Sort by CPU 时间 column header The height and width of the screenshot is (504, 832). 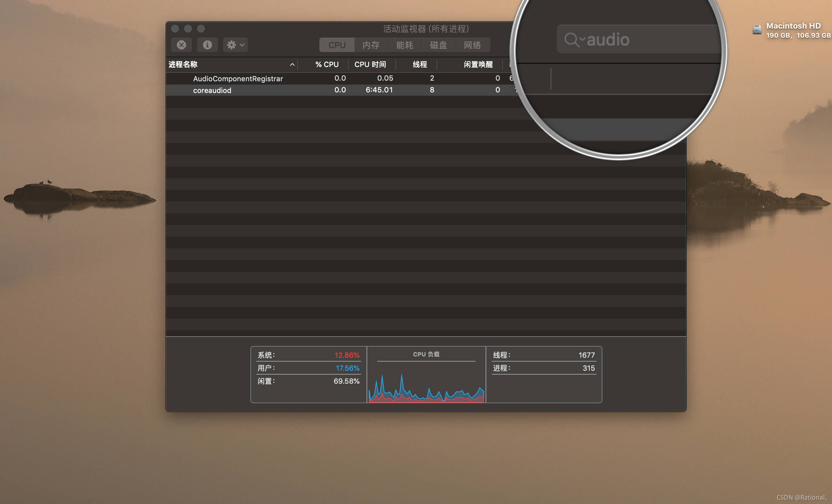pyautogui.click(x=370, y=64)
